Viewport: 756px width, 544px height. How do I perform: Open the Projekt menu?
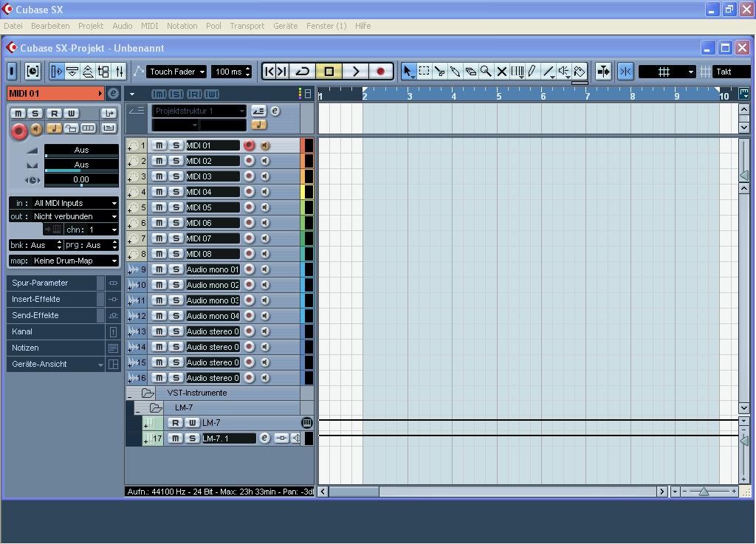coord(91,26)
